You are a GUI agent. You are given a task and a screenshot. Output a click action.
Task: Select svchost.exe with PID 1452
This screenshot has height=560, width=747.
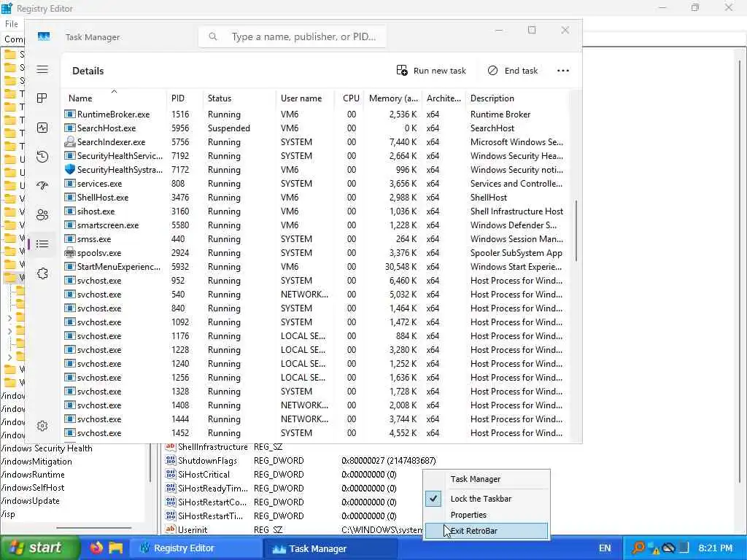[315, 433]
